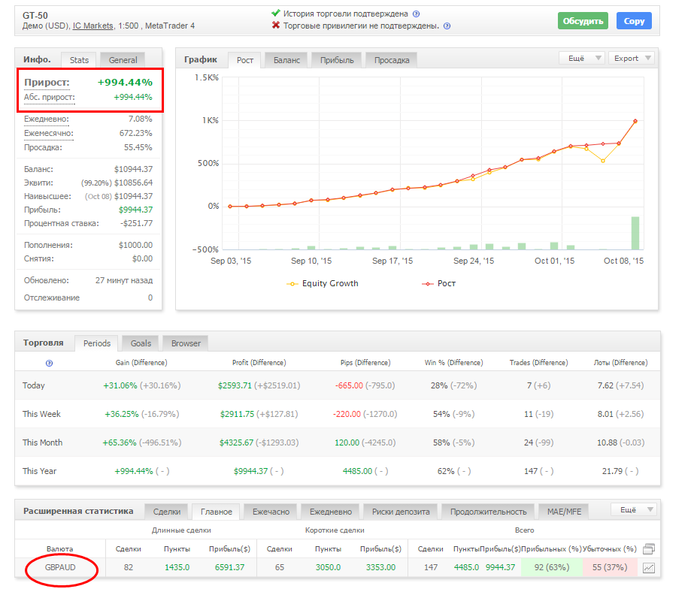Click the green Обсудить button
Image resolution: width=700 pixels, height=589 pixels.
click(x=583, y=21)
